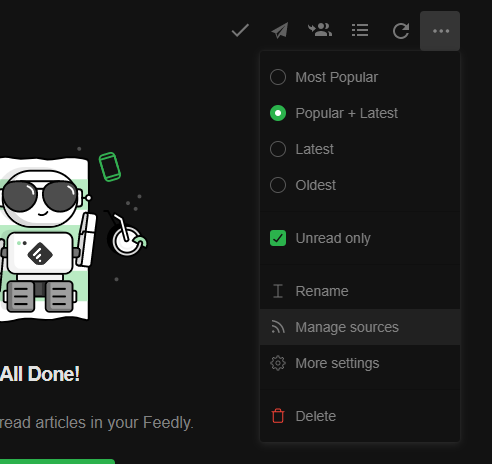Click the refresh feed icon

click(400, 31)
